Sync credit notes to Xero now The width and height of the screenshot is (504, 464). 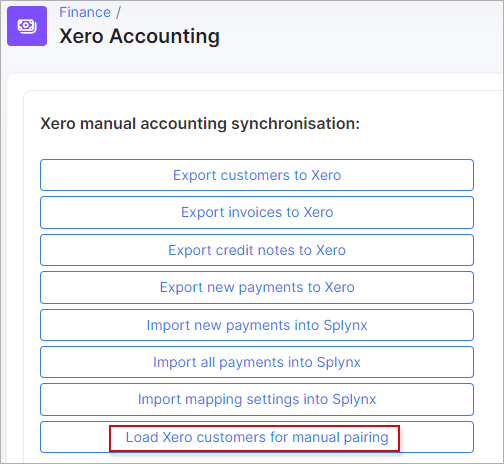pos(257,250)
